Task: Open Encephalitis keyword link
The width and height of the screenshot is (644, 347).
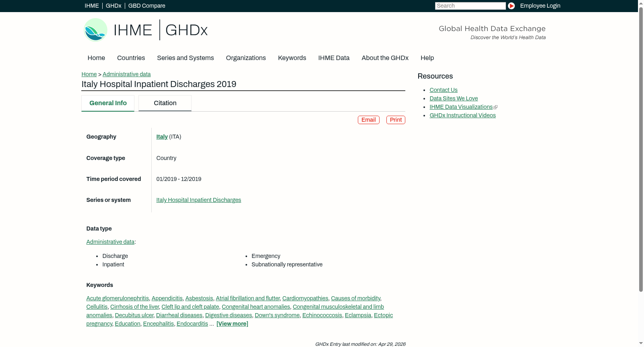Action: click(159, 324)
